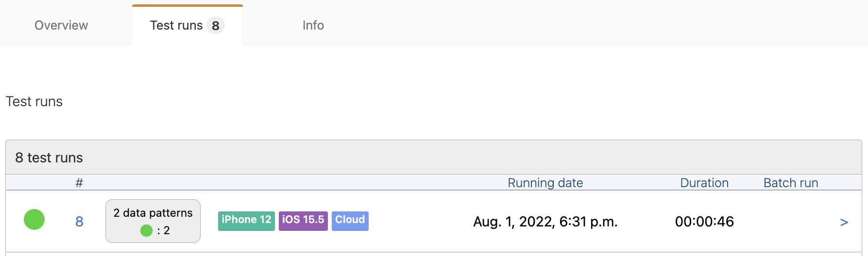Click the large green passed status circle
The width and height of the screenshot is (868, 256).
pyautogui.click(x=34, y=220)
